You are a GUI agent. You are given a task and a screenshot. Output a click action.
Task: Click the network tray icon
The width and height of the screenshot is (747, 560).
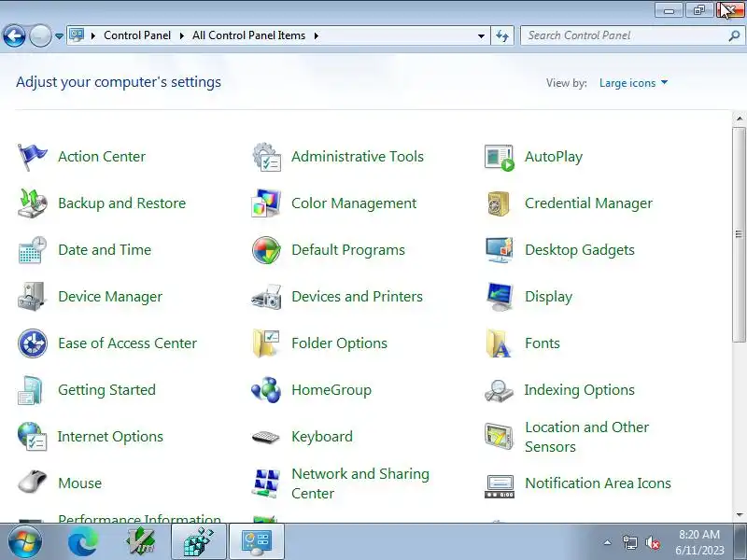coord(629,542)
